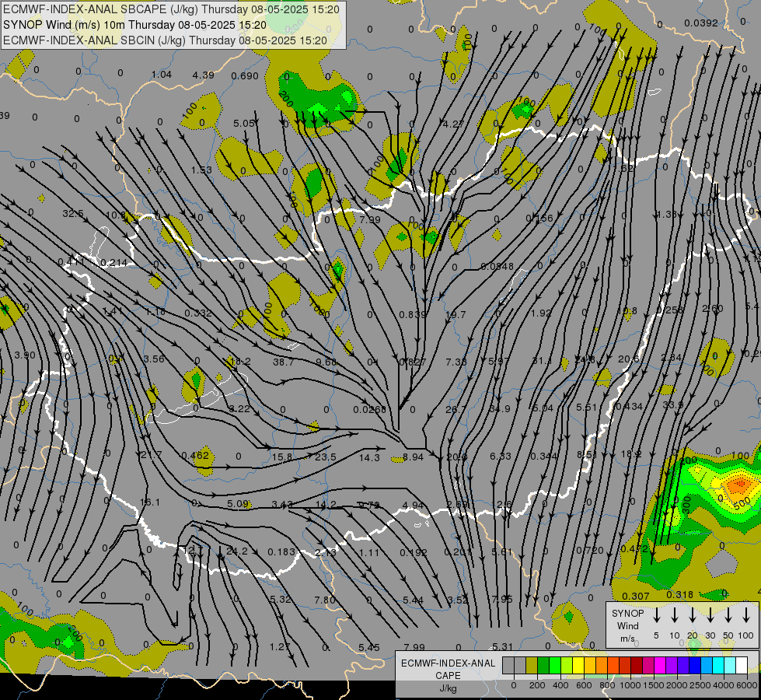The image size is (761, 700).
Task: Click the 34.9 value on the map
Action: (x=499, y=408)
